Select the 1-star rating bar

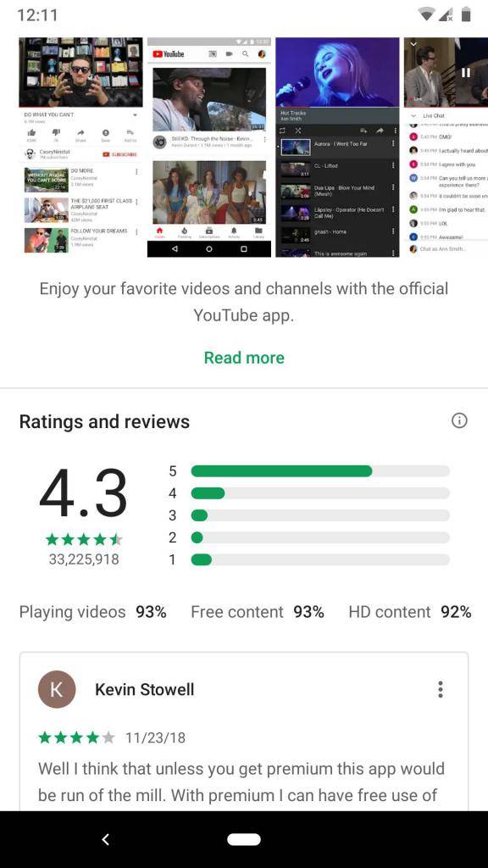[320, 559]
